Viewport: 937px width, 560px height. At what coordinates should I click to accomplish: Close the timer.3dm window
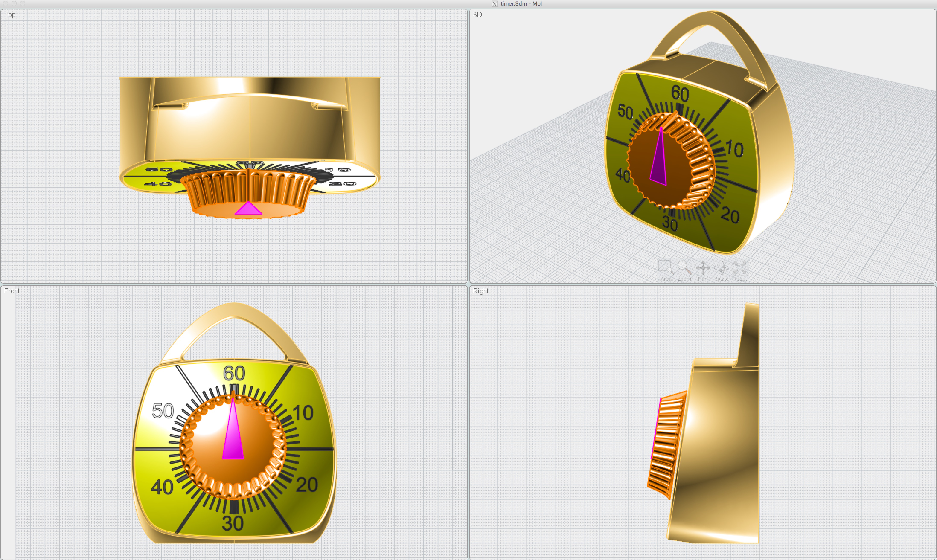[x=6, y=3]
